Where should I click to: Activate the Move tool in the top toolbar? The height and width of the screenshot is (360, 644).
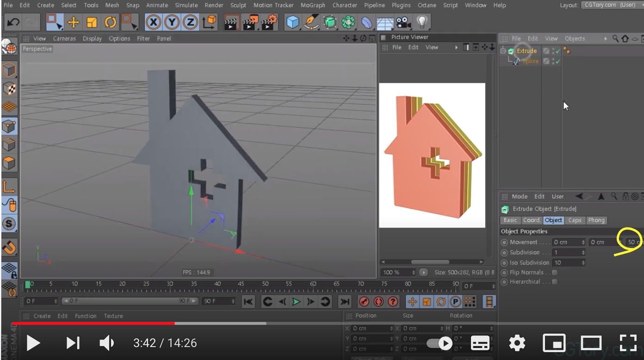[x=74, y=22]
